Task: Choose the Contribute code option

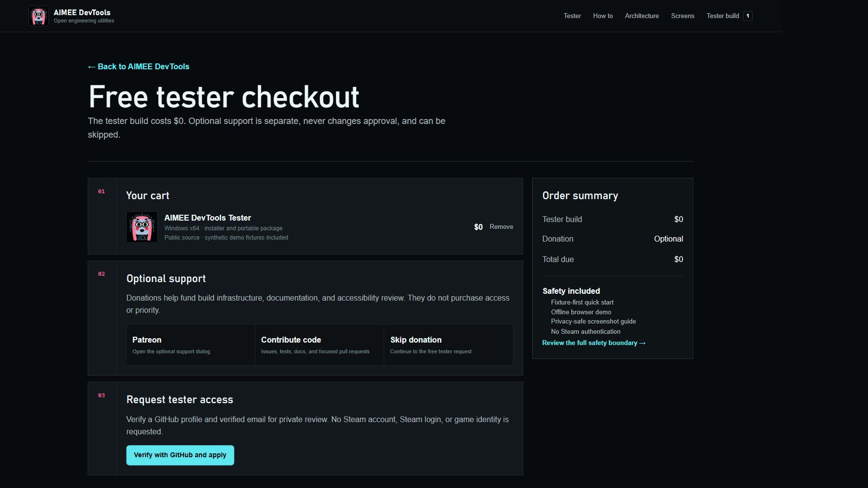Action: pos(319,345)
